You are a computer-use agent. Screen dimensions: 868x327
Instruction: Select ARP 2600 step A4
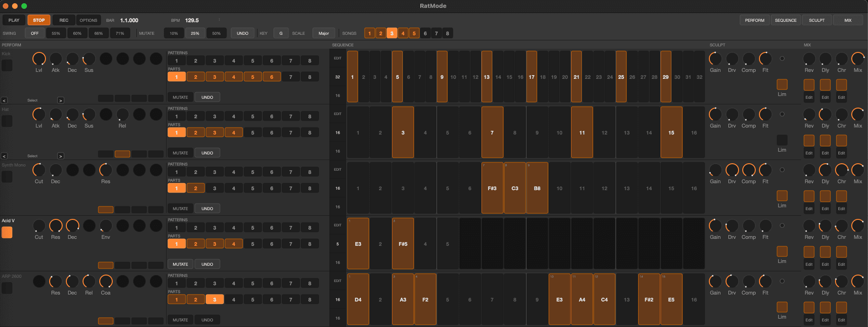582,299
